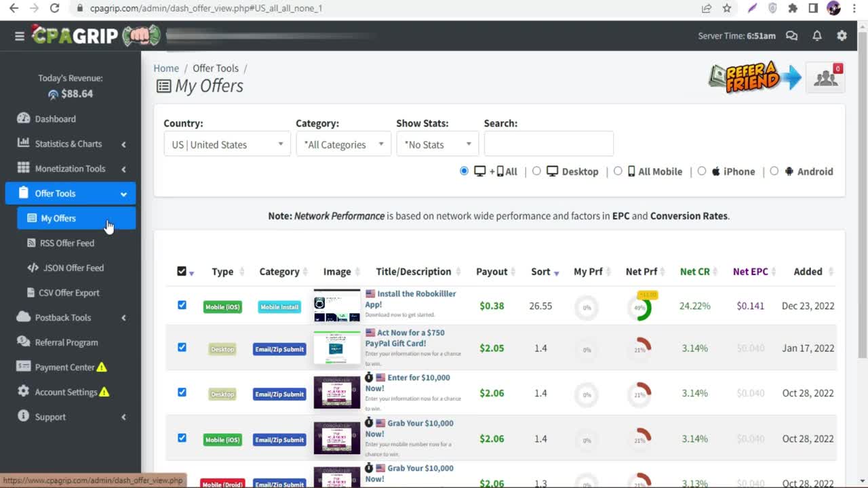Open Act Now for a $750 PayPal offer
This screenshot has height=488, width=868.
pos(406,338)
